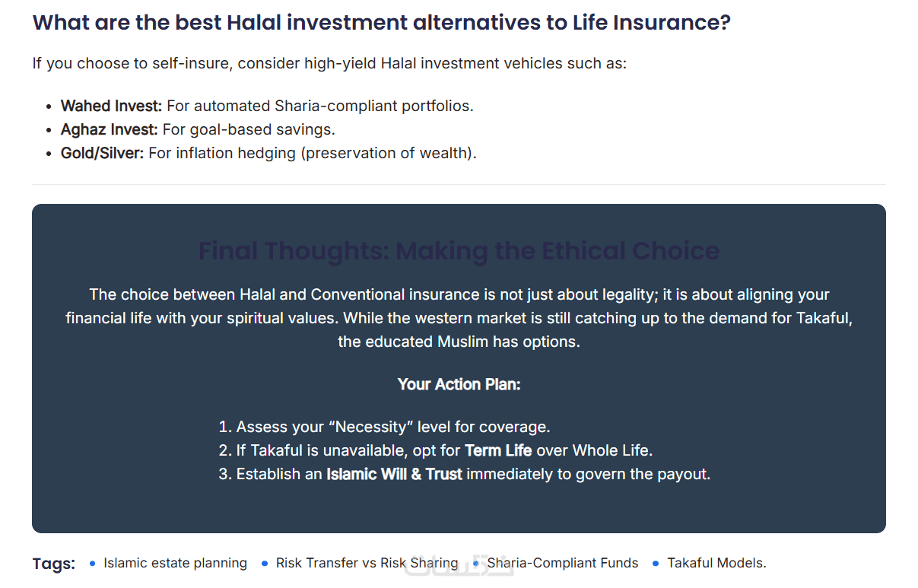Click the paragraph about Halal and Conventional insurance

tap(459, 318)
